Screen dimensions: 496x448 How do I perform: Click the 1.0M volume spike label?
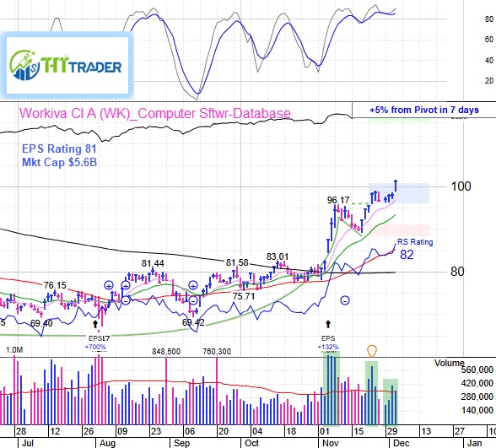point(14,350)
